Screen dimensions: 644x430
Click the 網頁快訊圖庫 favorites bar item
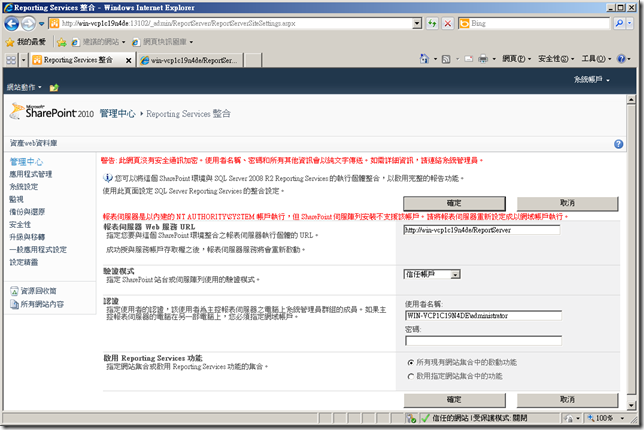(162, 42)
